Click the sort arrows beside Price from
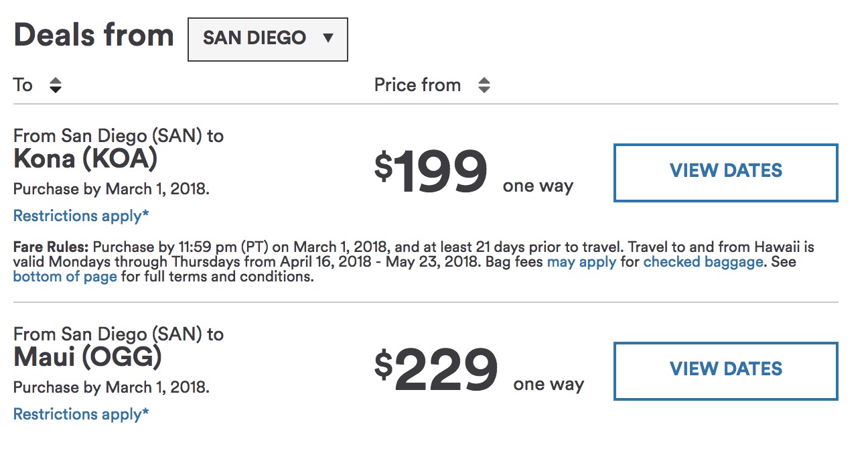The image size is (868, 453). click(x=484, y=86)
